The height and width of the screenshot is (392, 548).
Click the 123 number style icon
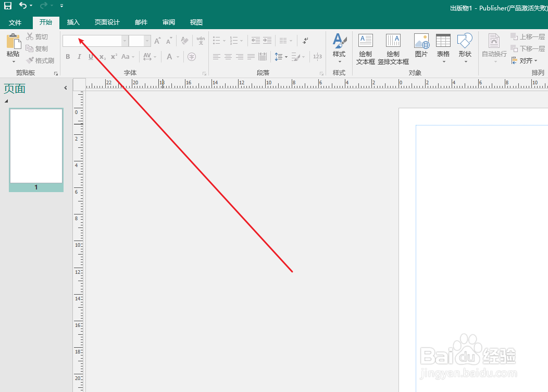(x=317, y=57)
